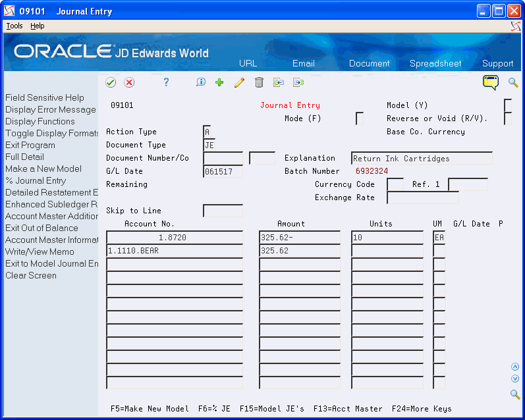Click Display Functions in sidebar
The height and width of the screenshot is (420, 525).
coord(40,122)
